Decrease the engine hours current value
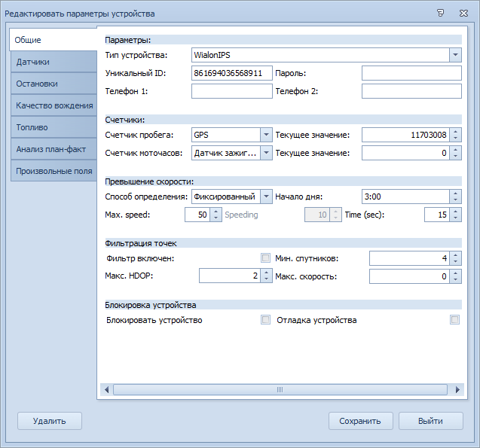The height and width of the screenshot is (448, 480). [x=455, y=157]
